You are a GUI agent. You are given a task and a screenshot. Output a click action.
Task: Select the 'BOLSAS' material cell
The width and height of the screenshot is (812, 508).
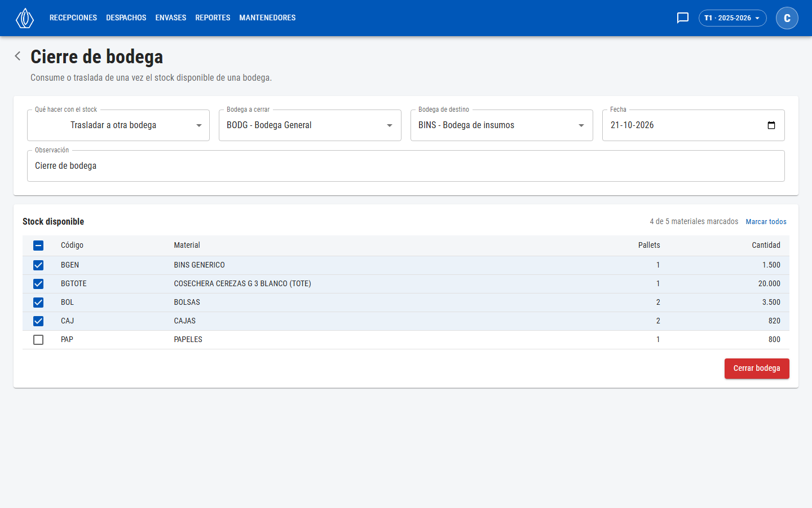[x=187, y=303]
